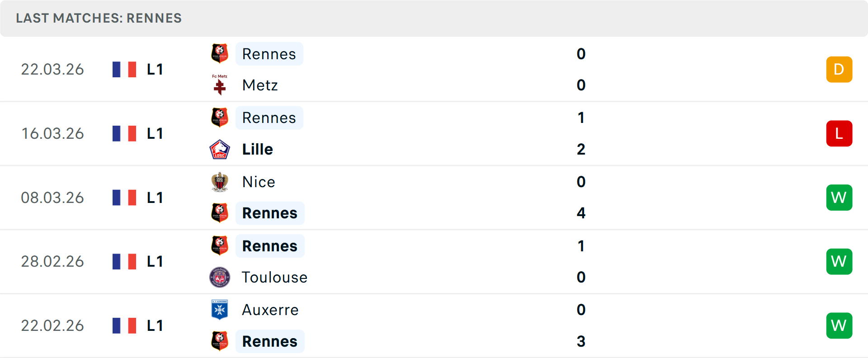Expand the Rennes vs Toulouse match row

coord(434,261)
